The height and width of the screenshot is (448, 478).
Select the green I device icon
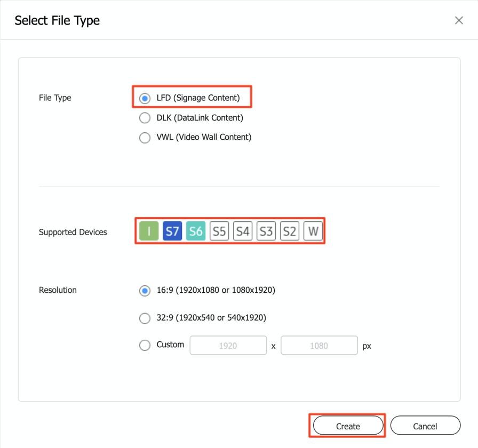tap(149, 230)
